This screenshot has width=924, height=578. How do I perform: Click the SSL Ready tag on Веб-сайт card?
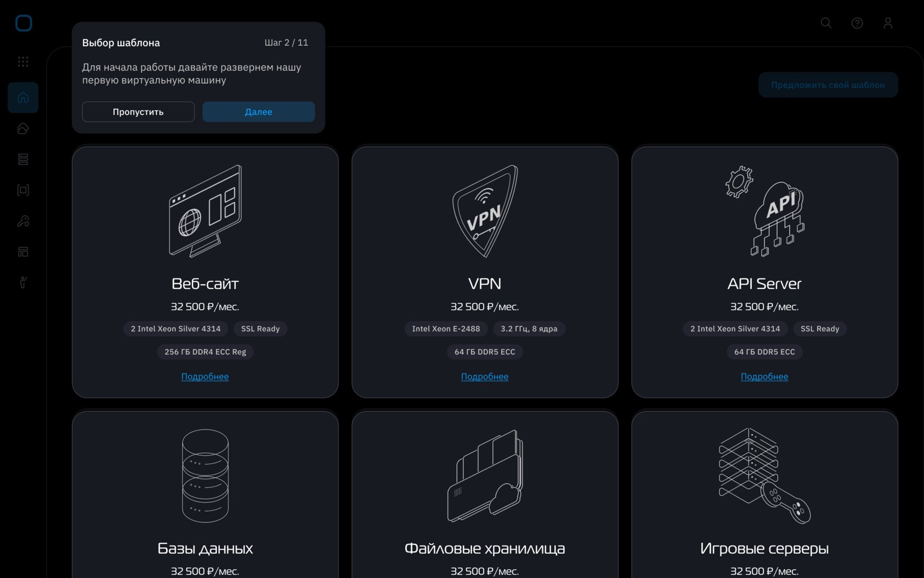(x=261, y=329)
